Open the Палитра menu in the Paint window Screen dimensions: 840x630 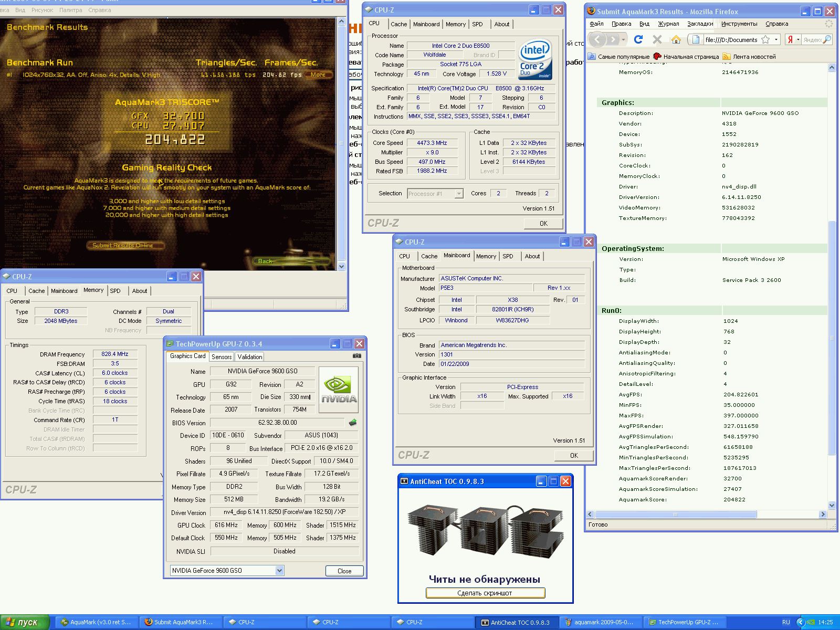pyautogui.click(x=70, y=10)
